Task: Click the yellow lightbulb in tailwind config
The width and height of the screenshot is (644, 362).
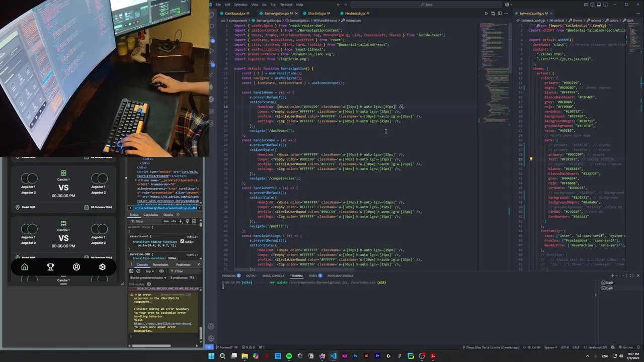Action: (x=531, y=159)
